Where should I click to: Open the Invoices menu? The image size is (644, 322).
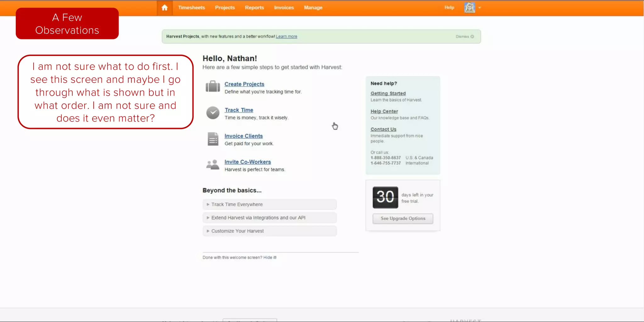[284, 8]
